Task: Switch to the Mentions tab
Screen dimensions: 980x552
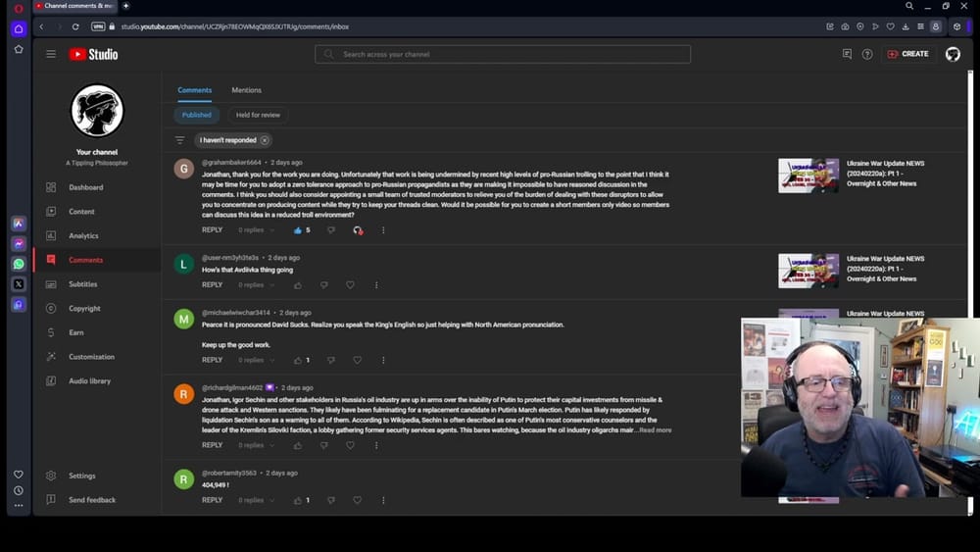Action: (246, 90)
